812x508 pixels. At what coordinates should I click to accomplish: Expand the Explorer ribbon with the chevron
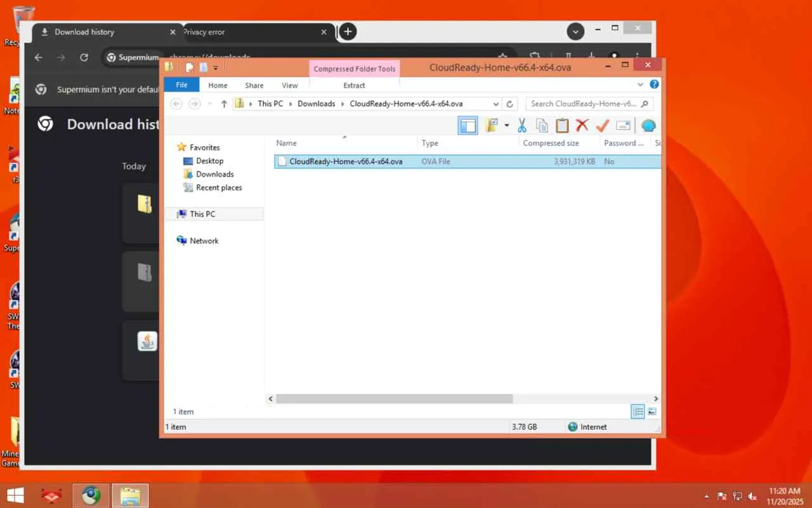[640, 84]
